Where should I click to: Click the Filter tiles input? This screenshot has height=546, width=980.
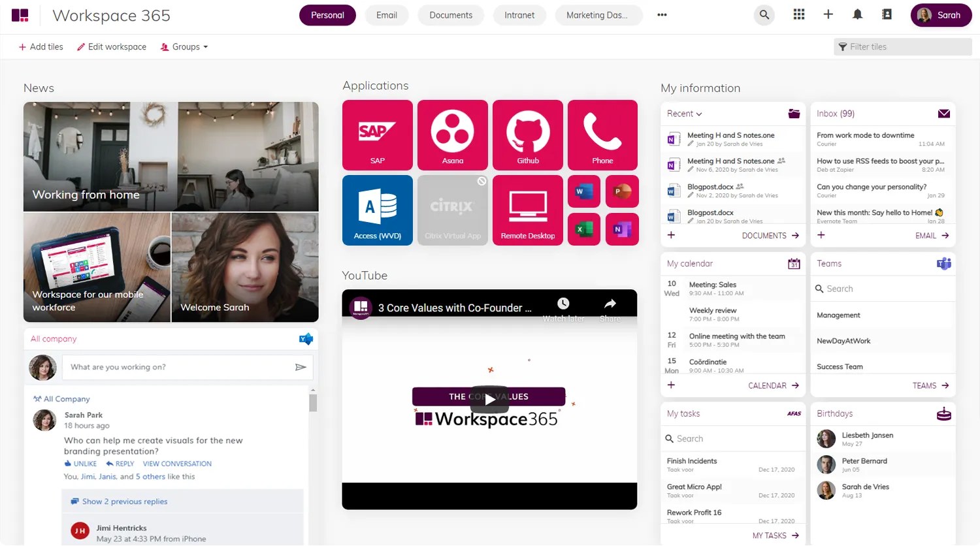click(903, 47)
